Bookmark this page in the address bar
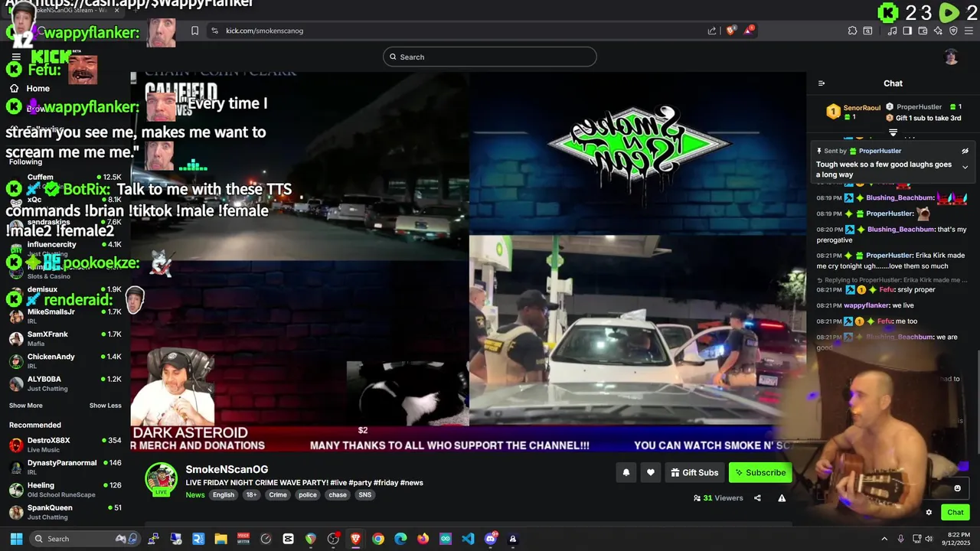The width and height of the screenshot is (980, 551). 194,31
